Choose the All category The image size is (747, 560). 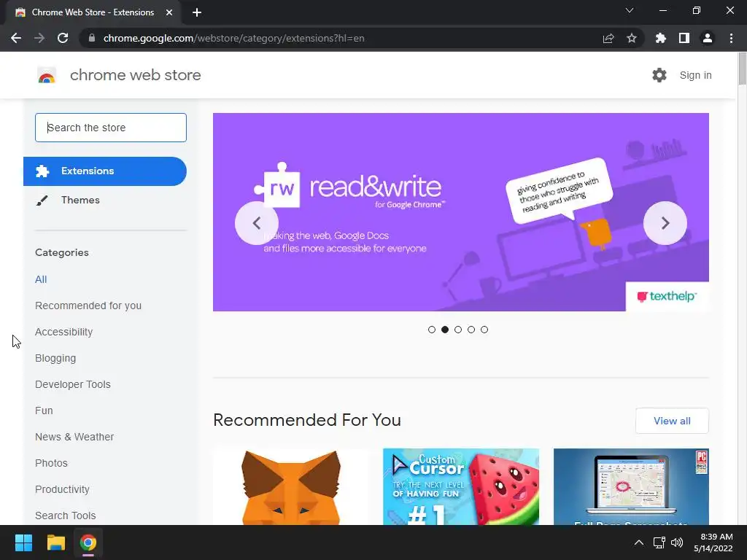[41, 279]
